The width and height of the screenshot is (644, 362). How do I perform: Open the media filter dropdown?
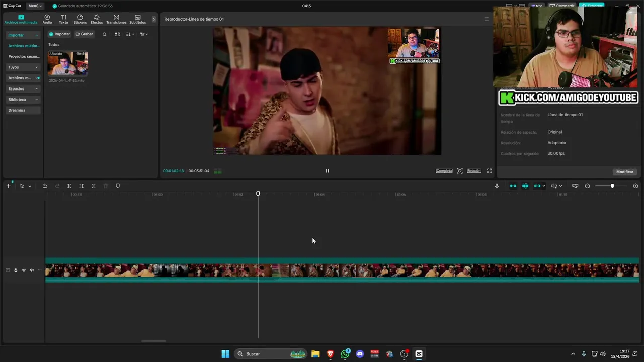click(x=143, y=34)
